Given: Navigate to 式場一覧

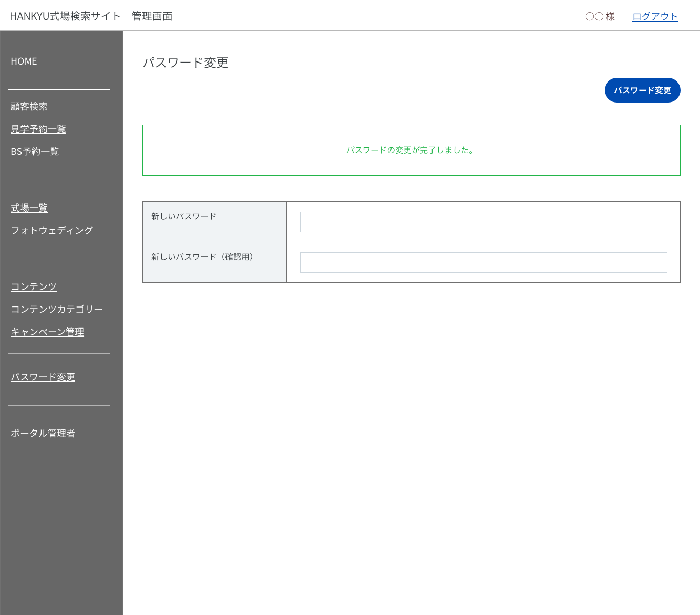Looking at the screenshot, I should [x=29, y=208].
